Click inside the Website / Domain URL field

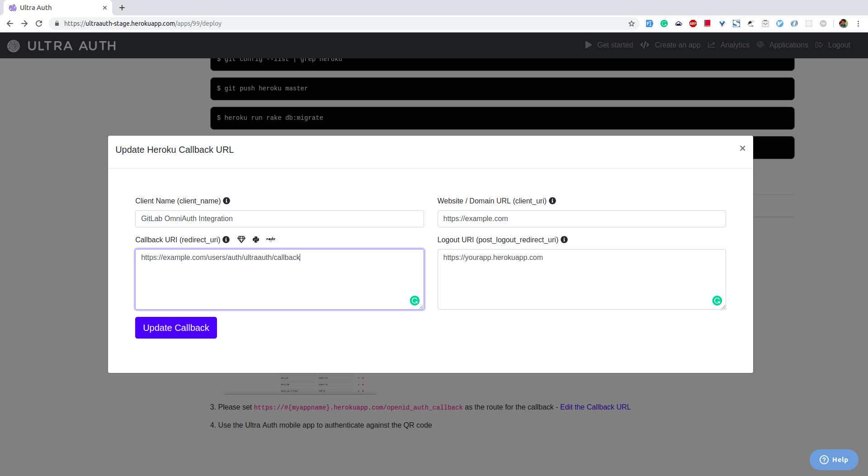[581, 218]
